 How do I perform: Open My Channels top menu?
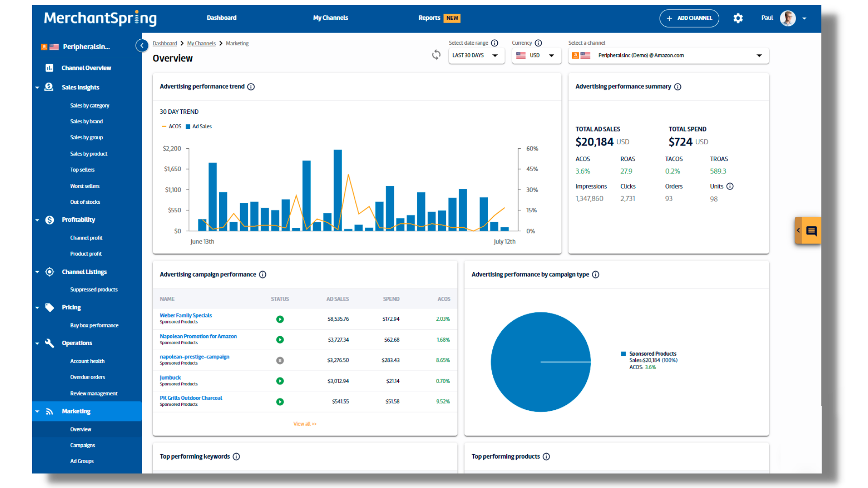coord(330,18)
